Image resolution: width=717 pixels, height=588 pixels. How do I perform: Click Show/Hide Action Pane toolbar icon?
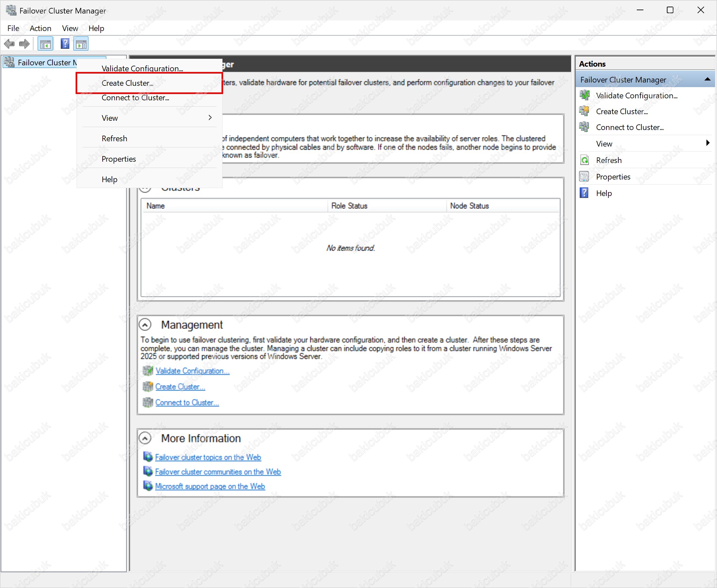coord(81,44)
